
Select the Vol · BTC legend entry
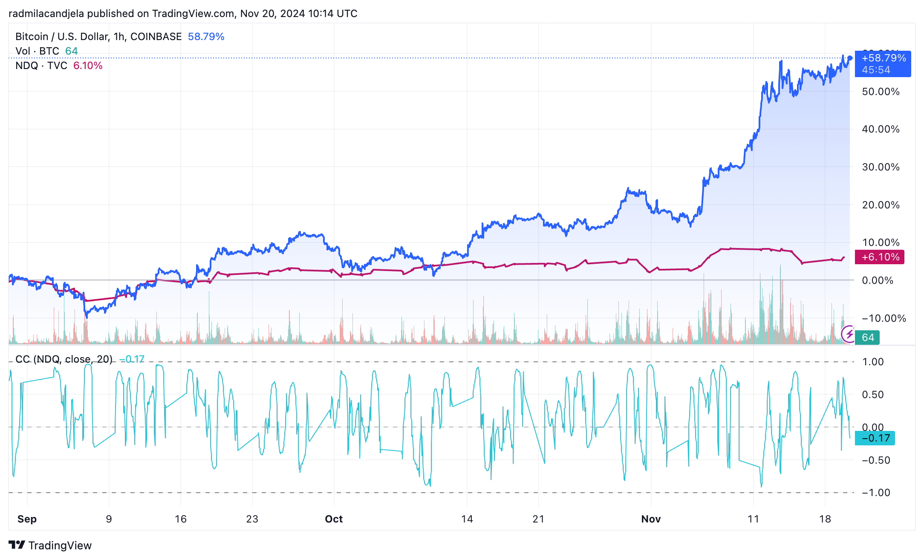(37, 51)
